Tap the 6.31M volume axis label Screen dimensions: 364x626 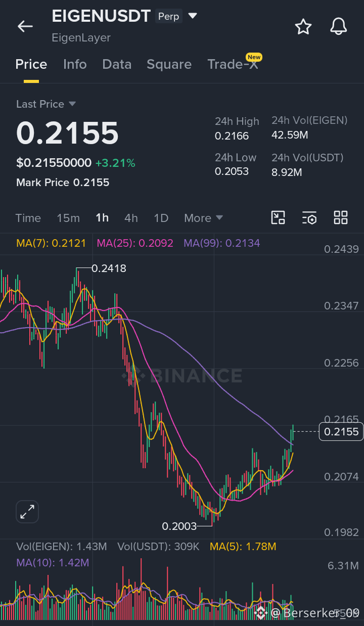[x=343, y=566]
